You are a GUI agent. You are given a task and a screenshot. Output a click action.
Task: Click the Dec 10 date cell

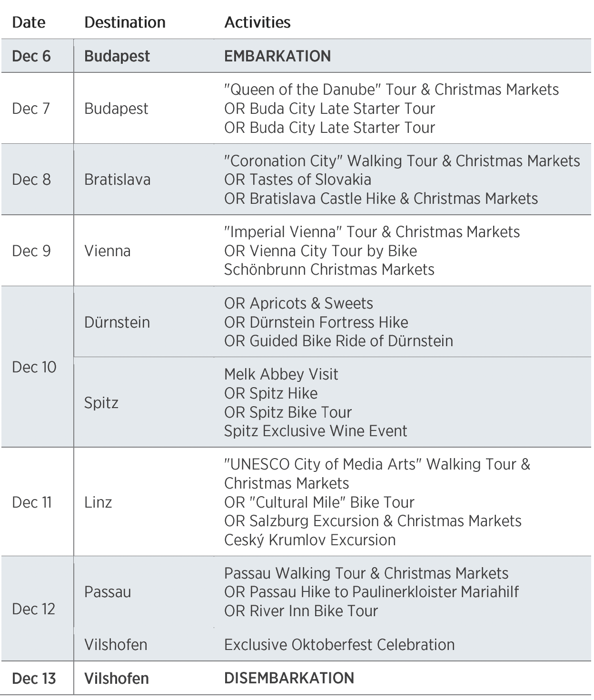(x=34, y=367)
